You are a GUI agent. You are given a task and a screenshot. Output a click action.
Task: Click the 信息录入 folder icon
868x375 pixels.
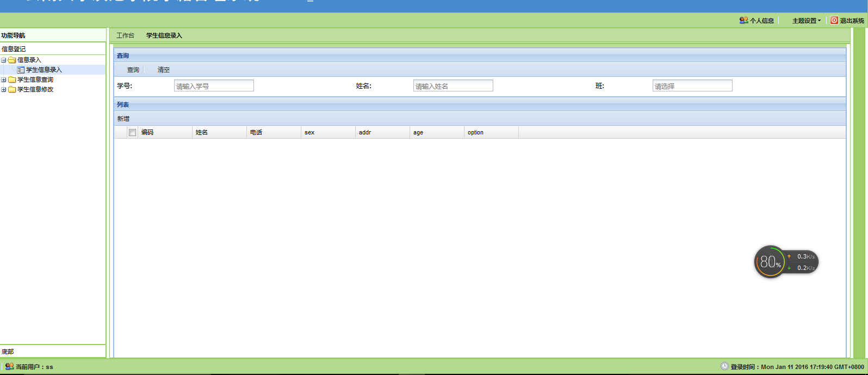coord(12,60)
